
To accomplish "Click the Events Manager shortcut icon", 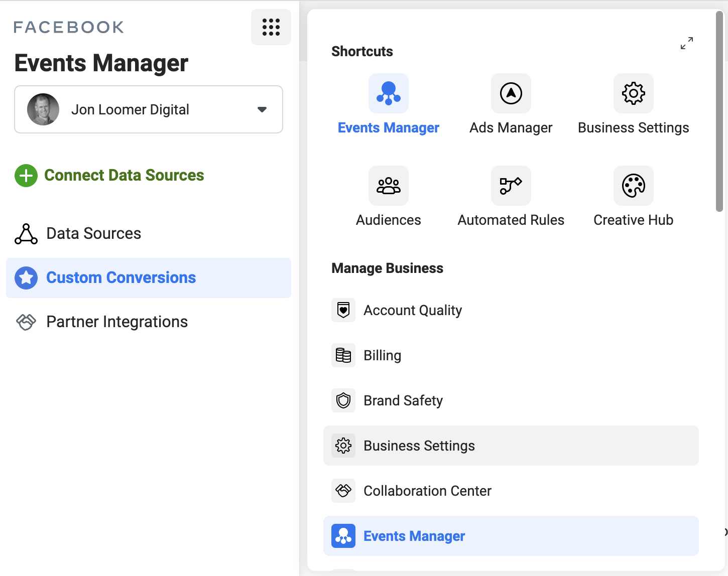I will (389, 93).
